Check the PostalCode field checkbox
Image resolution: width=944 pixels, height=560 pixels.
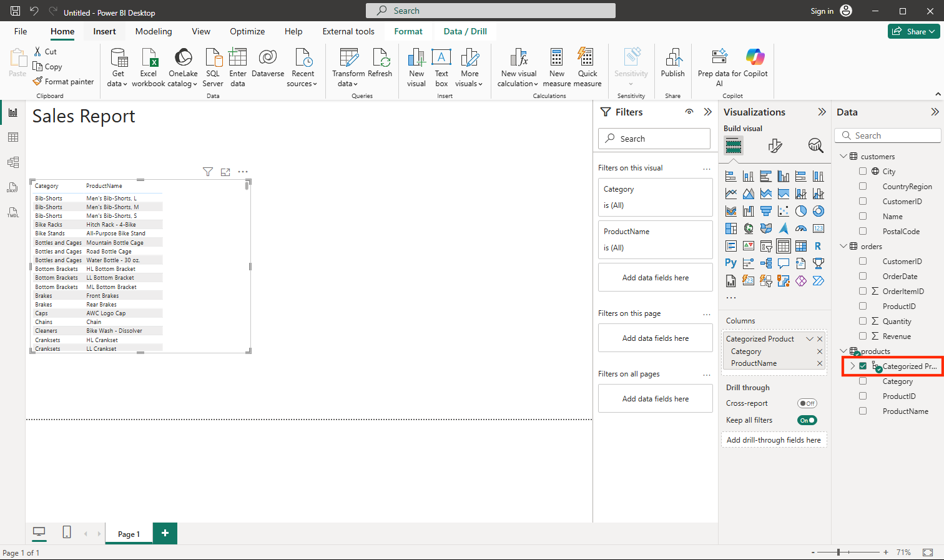pos(863,231)
